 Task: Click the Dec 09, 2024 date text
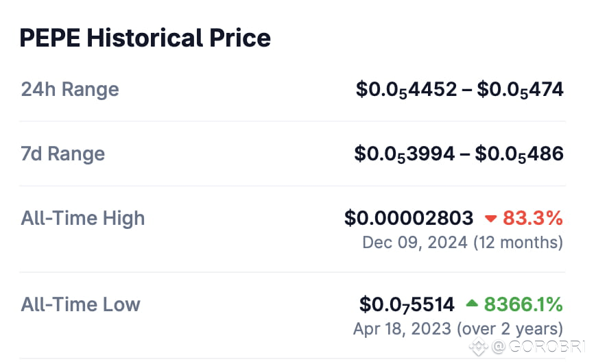pos(415,242)
